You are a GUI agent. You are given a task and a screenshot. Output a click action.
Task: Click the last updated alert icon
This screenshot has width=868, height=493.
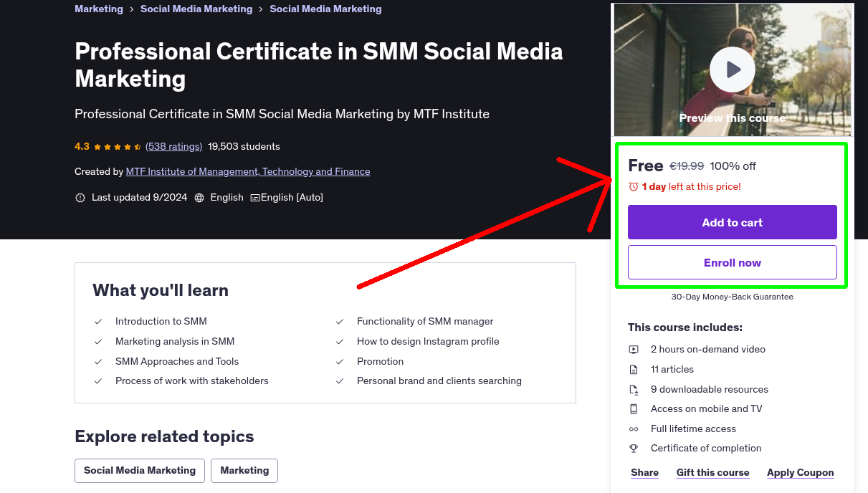coord(80,198)
